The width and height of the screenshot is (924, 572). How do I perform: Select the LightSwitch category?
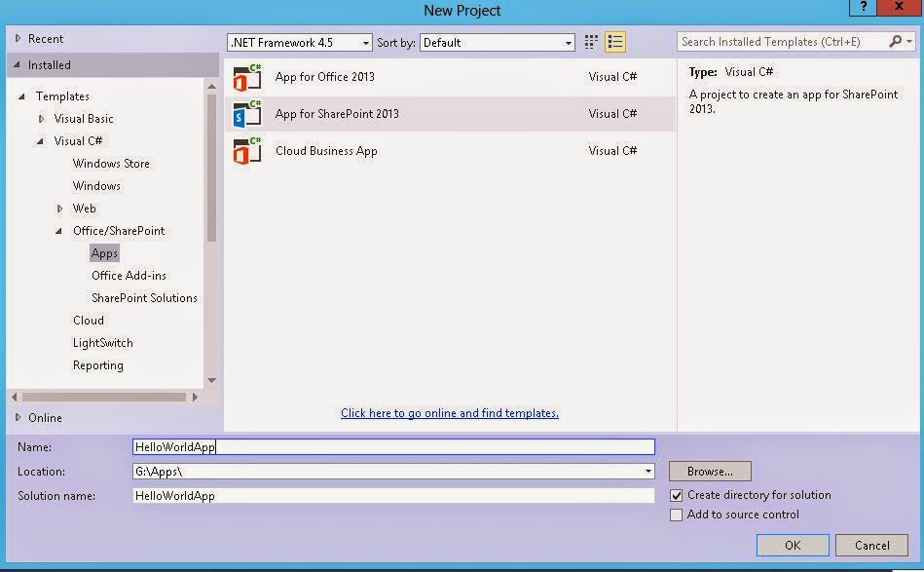click(x=102, y=343)
